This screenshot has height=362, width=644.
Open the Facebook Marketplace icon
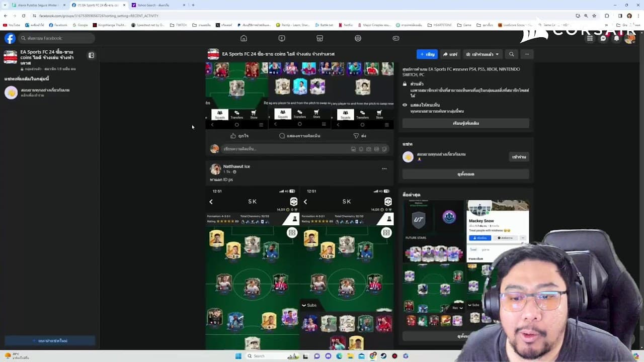click(x=319, y=38)
